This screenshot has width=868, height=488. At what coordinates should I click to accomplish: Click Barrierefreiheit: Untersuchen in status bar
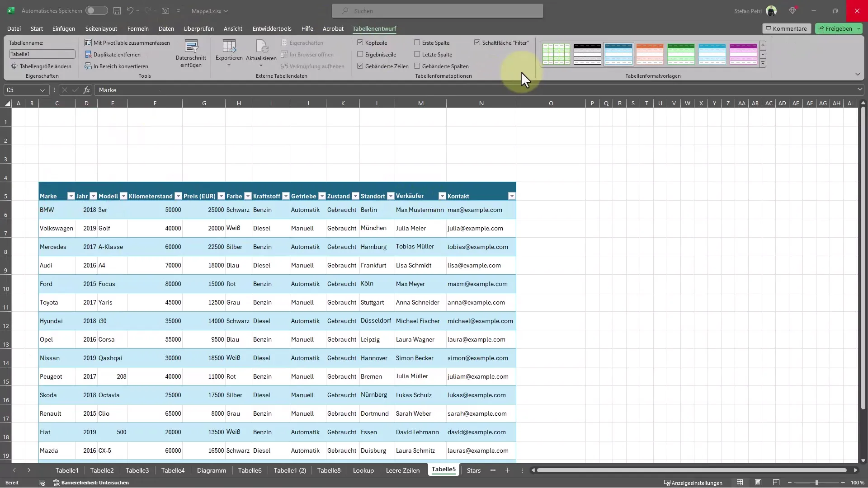pos(91,483)
